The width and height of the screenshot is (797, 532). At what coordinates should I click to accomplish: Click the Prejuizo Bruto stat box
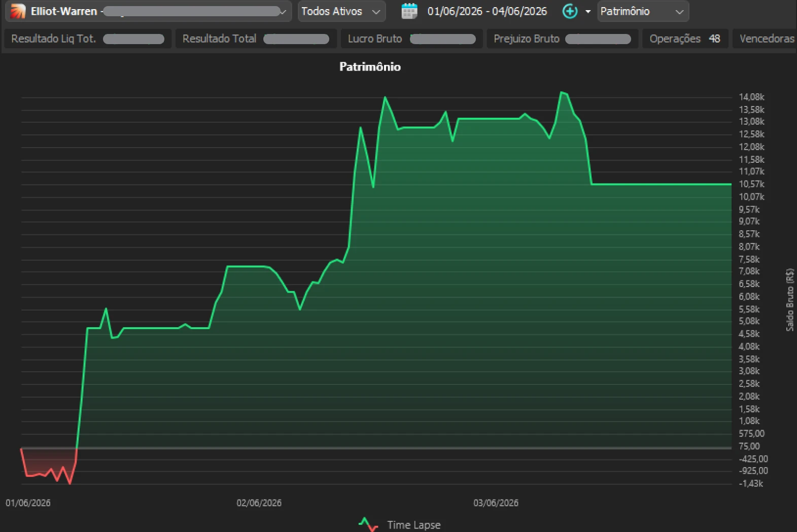click(562, 39)
